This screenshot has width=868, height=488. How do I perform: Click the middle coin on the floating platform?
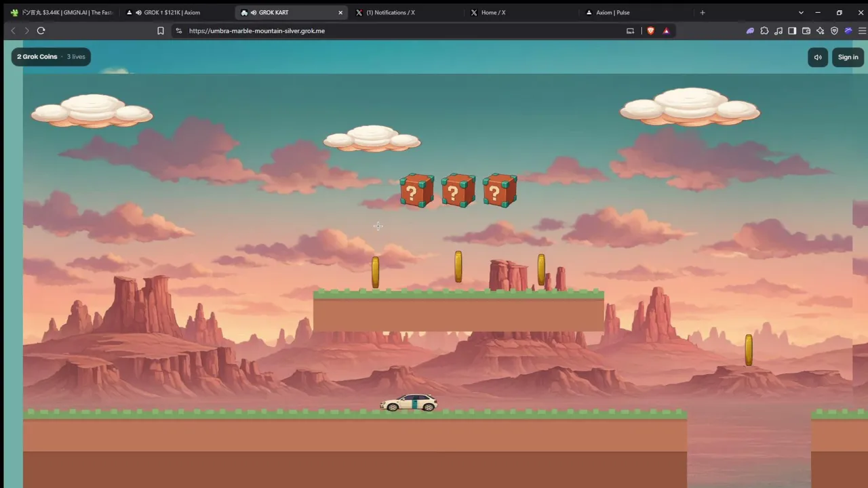point(458,267)
